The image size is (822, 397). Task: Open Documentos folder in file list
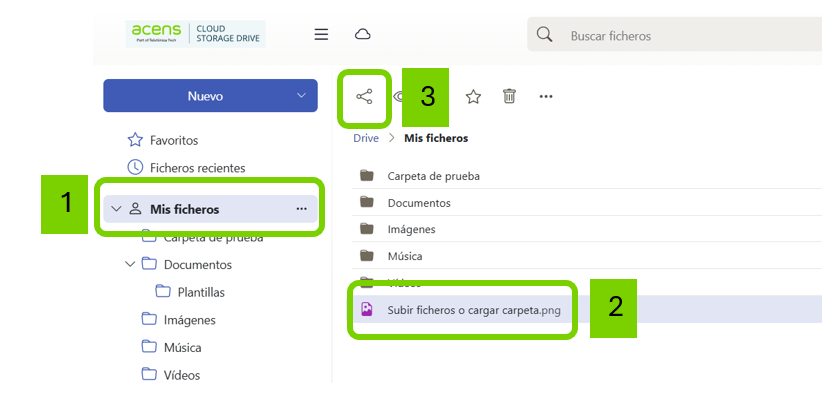(419, 202)
